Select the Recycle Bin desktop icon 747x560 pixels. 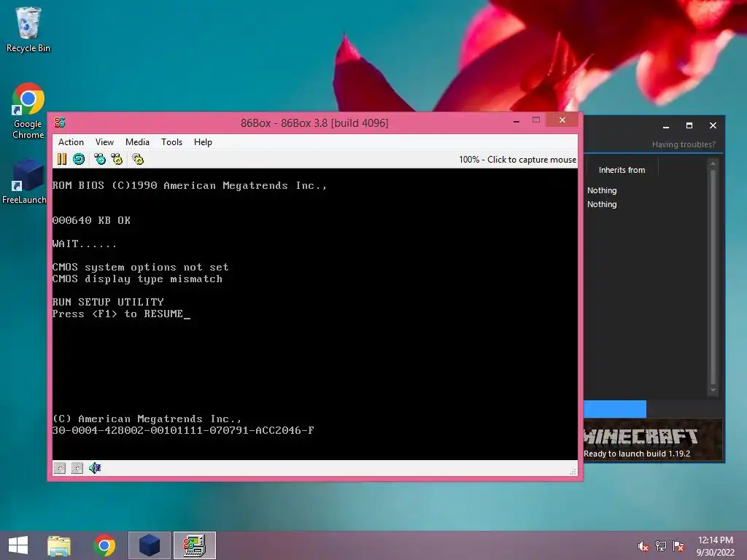[x=28, y=29]
